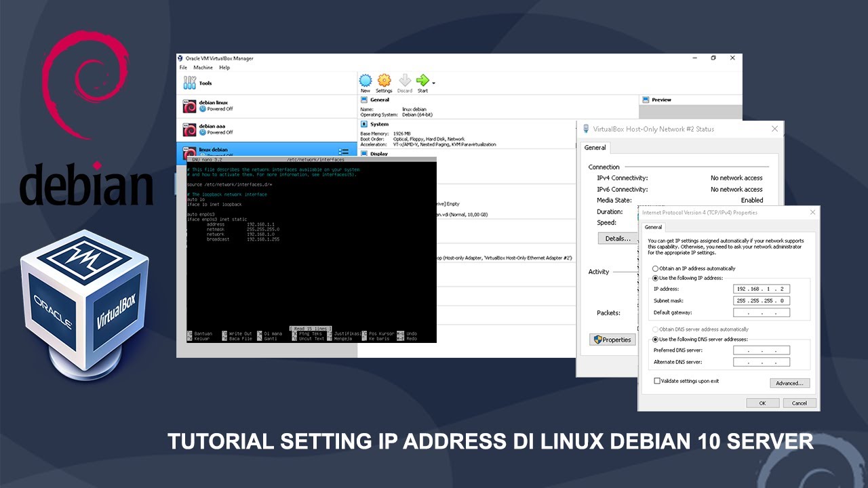Click '^X Keluar' shortcut in nano
The width and height of the screenshot is (868, 488).
coord(199,338)
